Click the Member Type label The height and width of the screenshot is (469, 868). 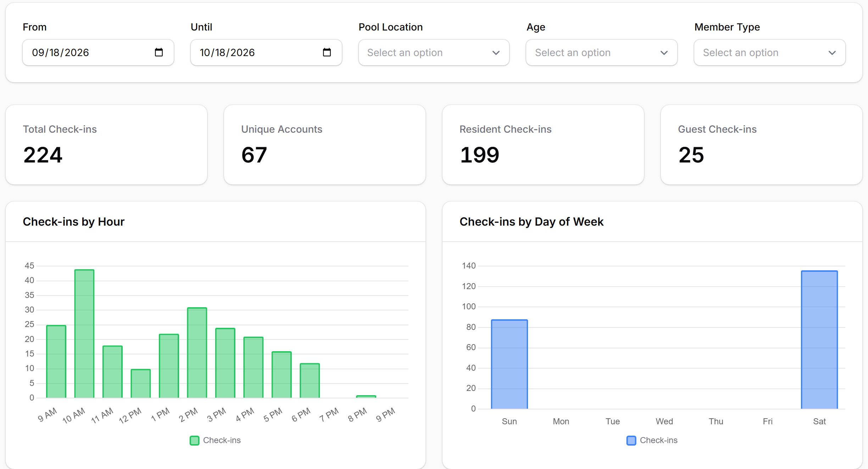click(727, 27)
